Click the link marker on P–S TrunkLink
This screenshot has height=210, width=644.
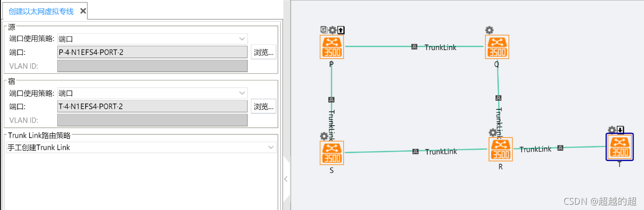(x=331, y=100)
